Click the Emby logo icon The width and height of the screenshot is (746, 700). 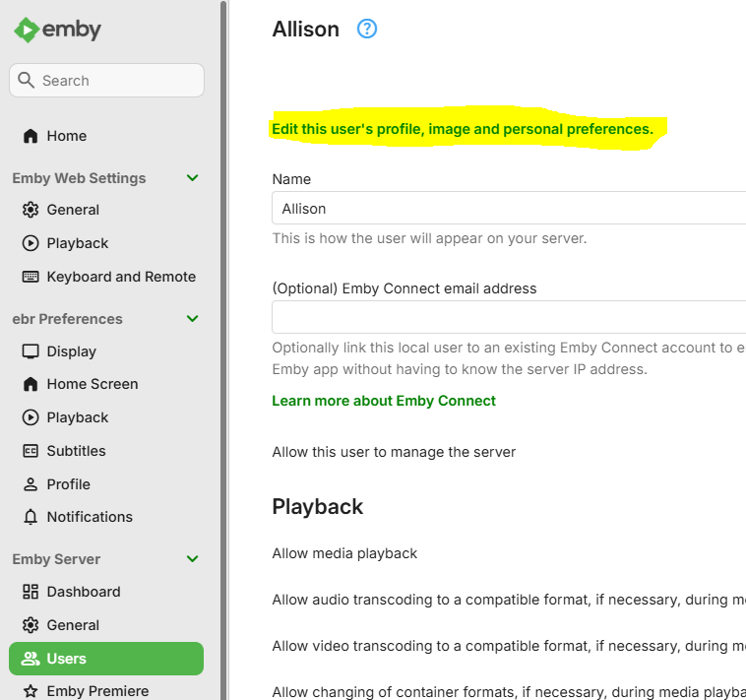point(27,30)
